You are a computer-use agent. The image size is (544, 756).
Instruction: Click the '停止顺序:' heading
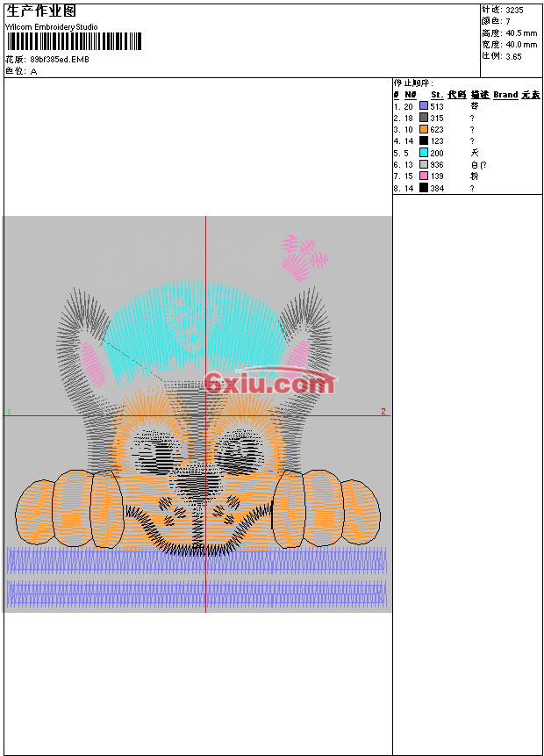(x=413, y=83)
